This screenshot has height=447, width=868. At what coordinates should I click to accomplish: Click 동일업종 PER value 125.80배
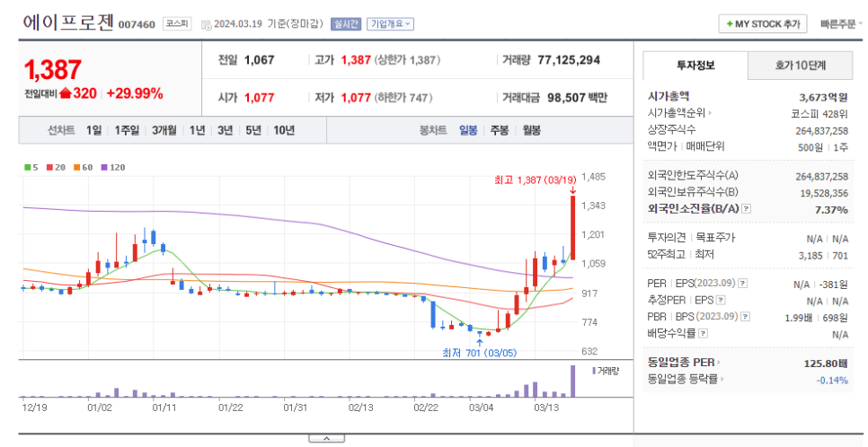(x=826, y=364)
